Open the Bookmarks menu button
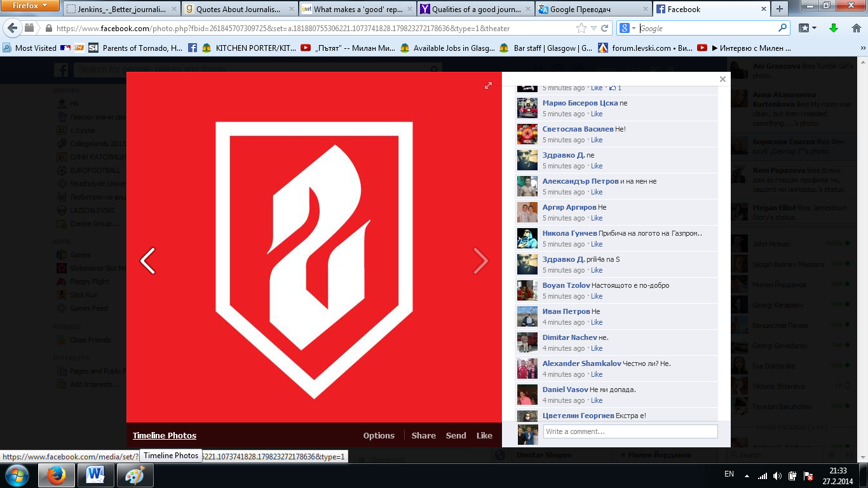 coord(808,28)
